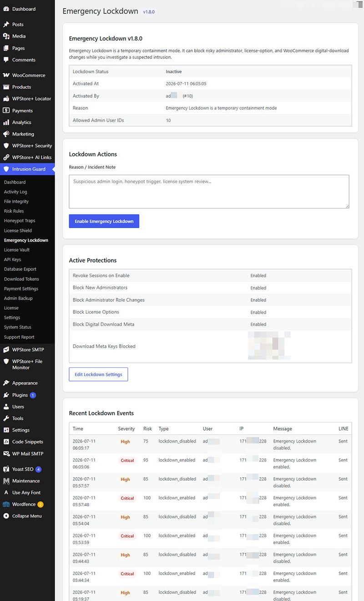Open the Support Report submenu item
The height and width of the screenshot is (601, 364).
point(19,337)
